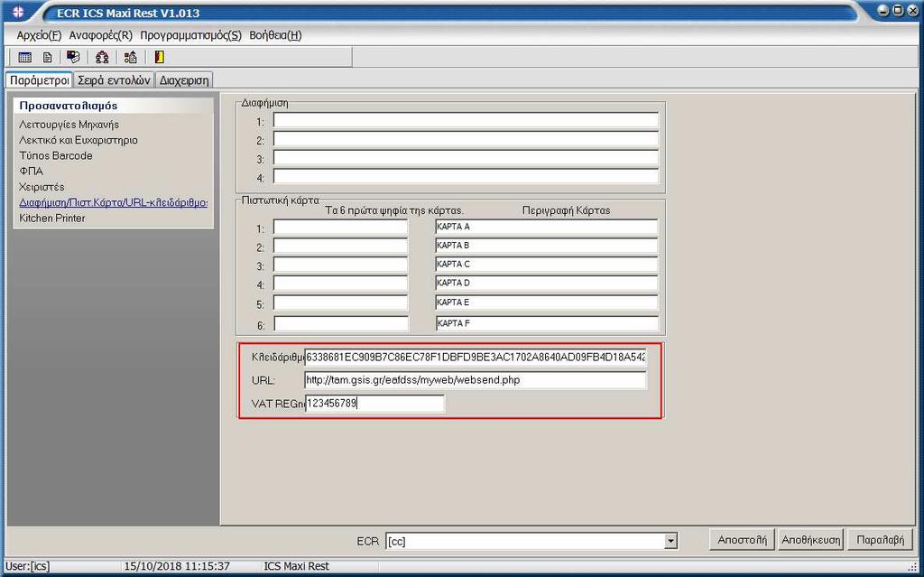924x577 pixels.
Task: Maximize the ECR ICS Maxi Rest window
Action: pos(897,10)
